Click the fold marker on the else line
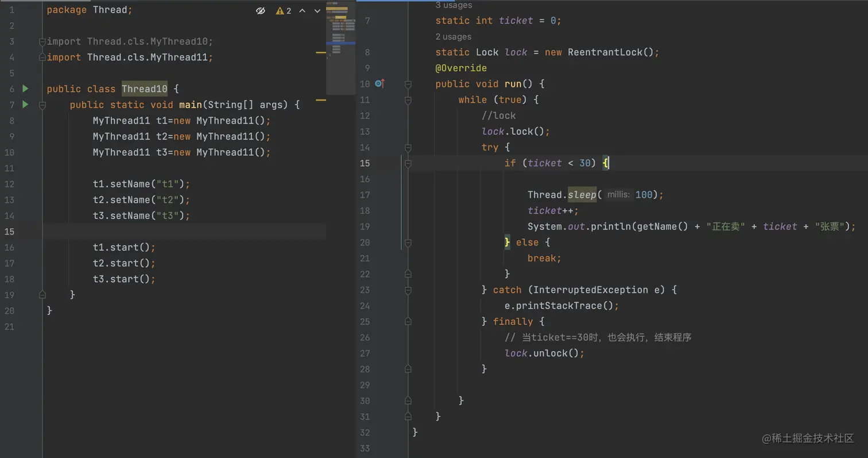 pos(408,243)
